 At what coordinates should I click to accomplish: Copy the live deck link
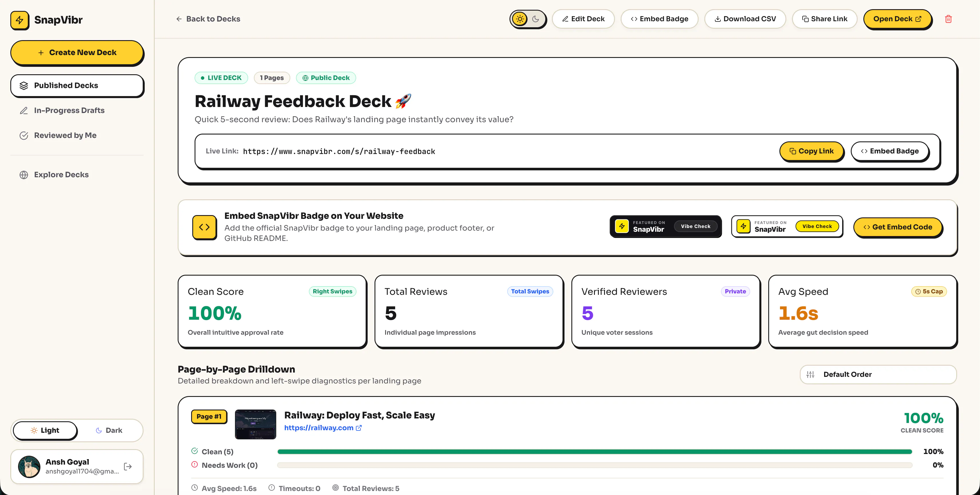pos(812,151)
